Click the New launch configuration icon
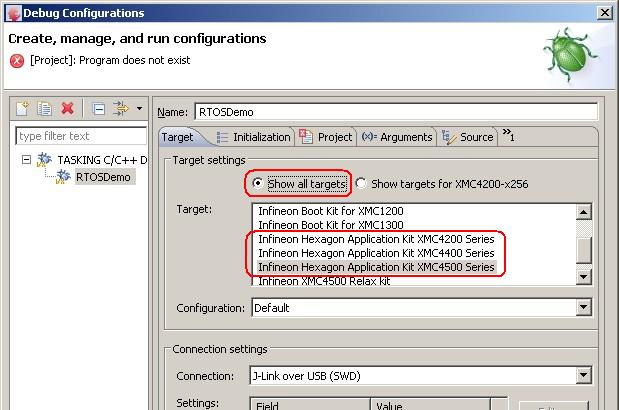Viewport: 619px width, 410px height. [22, 108]
